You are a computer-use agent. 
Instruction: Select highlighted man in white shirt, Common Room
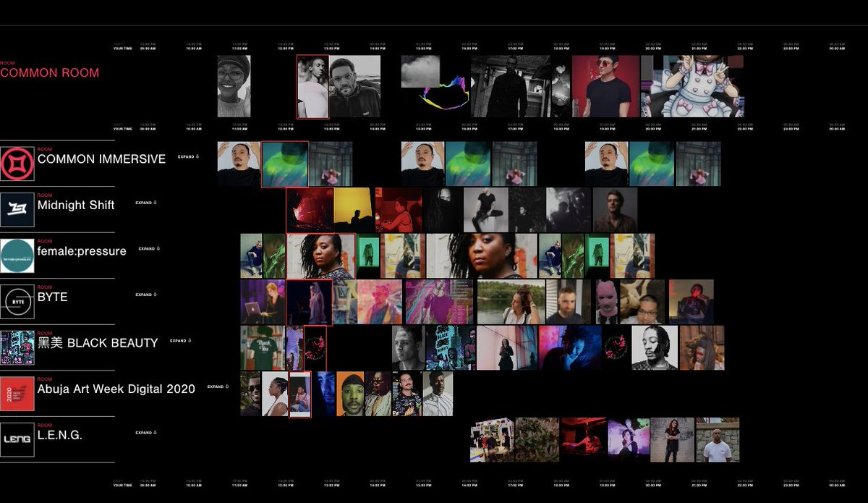click(x=312, y=87)
